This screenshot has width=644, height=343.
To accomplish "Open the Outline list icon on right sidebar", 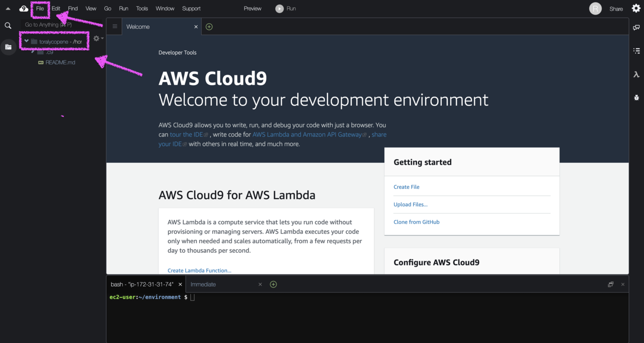I will pyautogui.click(x=636, y=51).
